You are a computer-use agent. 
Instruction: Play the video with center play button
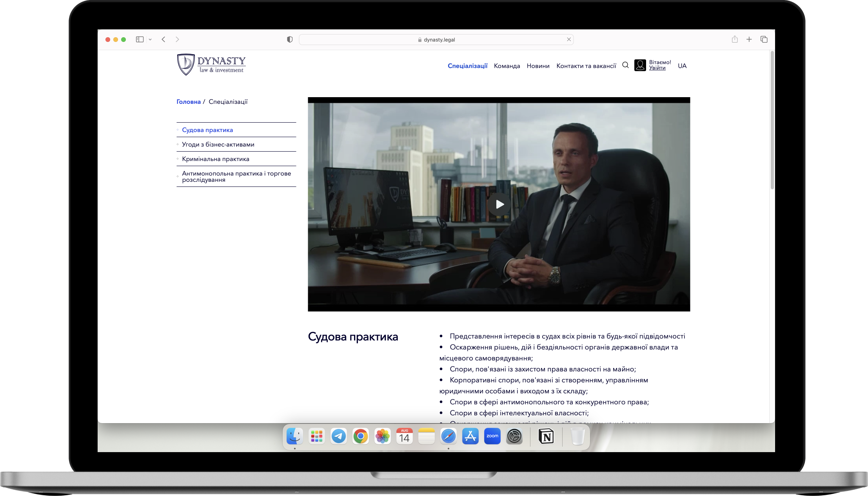(x=499, y=204)
